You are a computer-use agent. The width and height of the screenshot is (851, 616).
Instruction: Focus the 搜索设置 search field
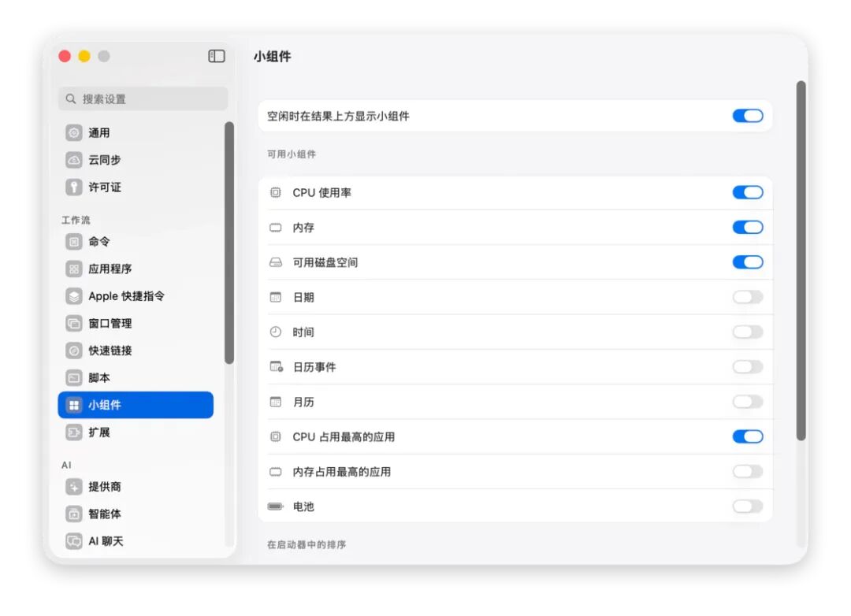143,98
